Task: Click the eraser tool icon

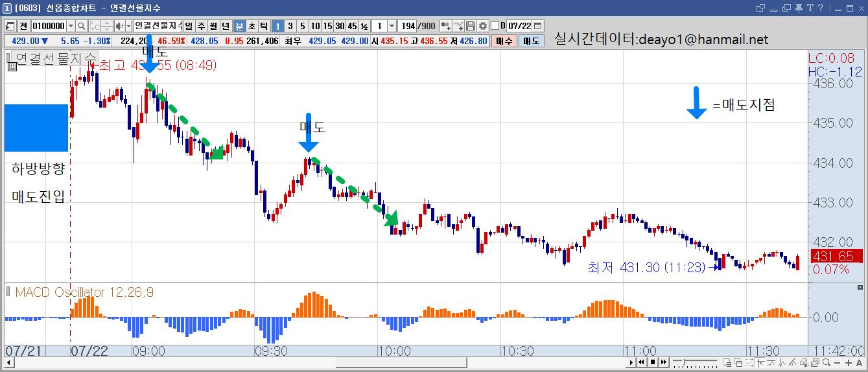Action: tap(804, 362)
